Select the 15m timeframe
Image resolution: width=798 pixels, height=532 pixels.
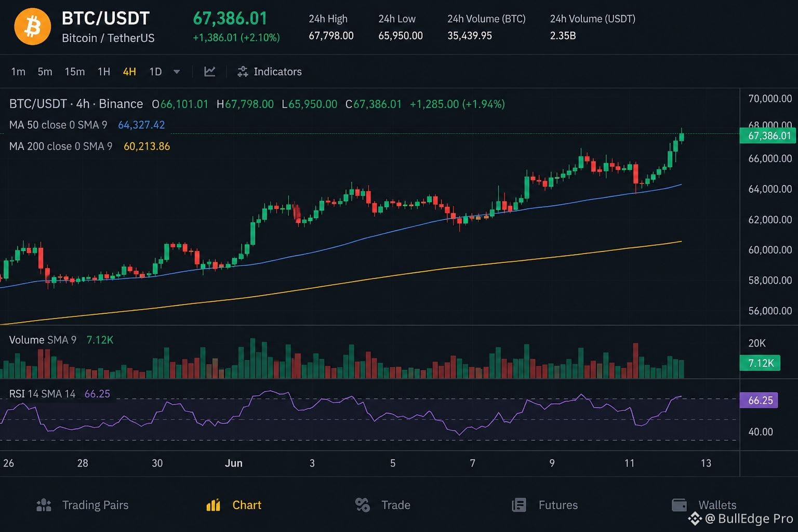(75, 72)
